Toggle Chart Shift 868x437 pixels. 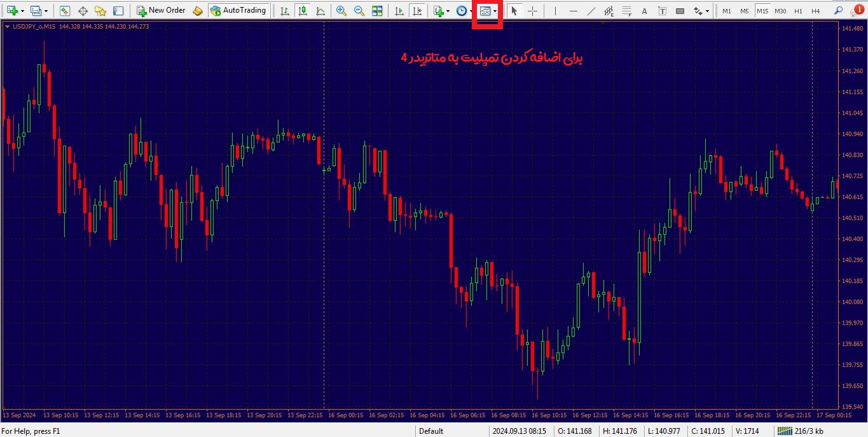point(417,11)
